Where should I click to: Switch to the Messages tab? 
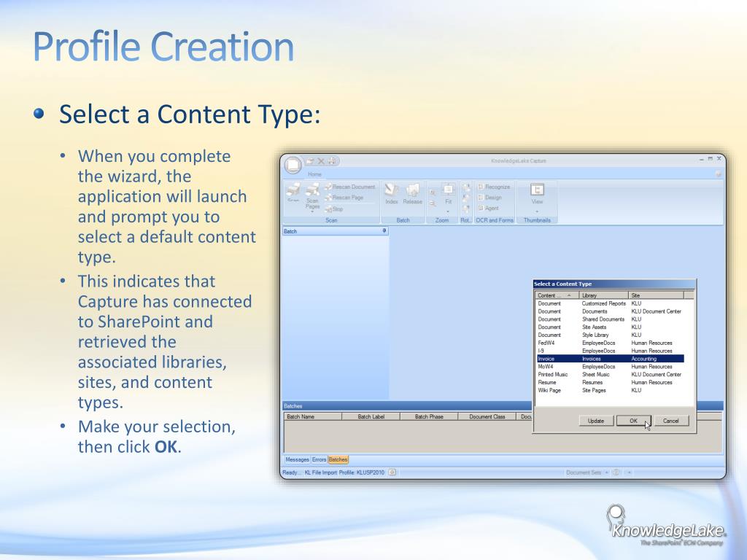coord(298,459)
